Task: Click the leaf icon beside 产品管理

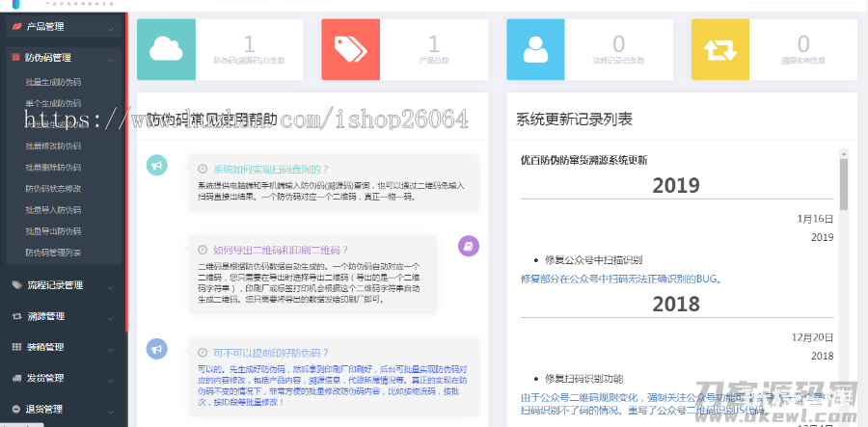Action: (17, 27)
